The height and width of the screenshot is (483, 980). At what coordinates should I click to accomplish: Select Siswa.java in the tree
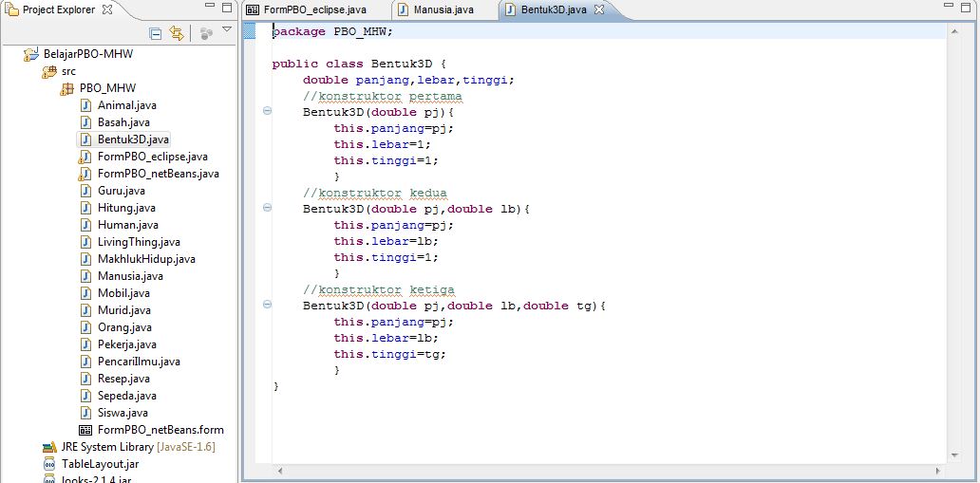[122, 413]
